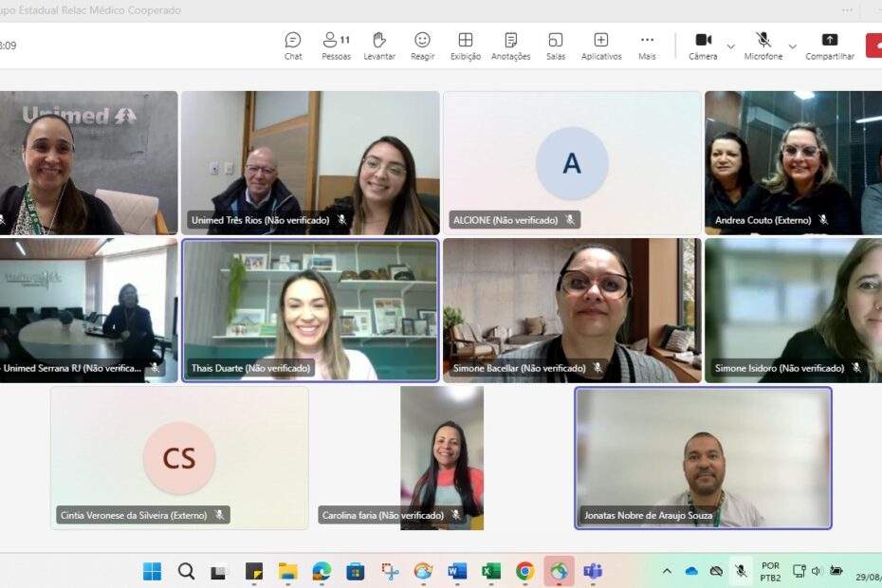Select Thais Duarte's video tile
The width and height of the screenshot is (882, 588).
(310, 309)
